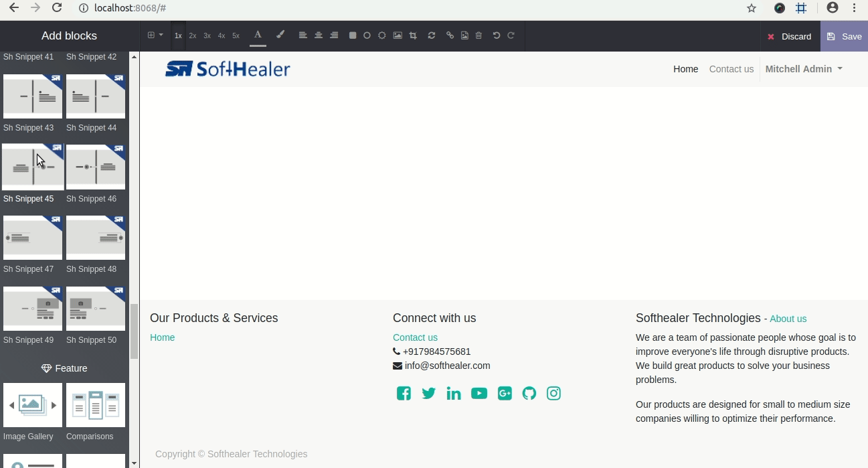The width and height of the screenshot is (868, 468).
Task: Click the Feature section header
Action: (x=64, y=368)
